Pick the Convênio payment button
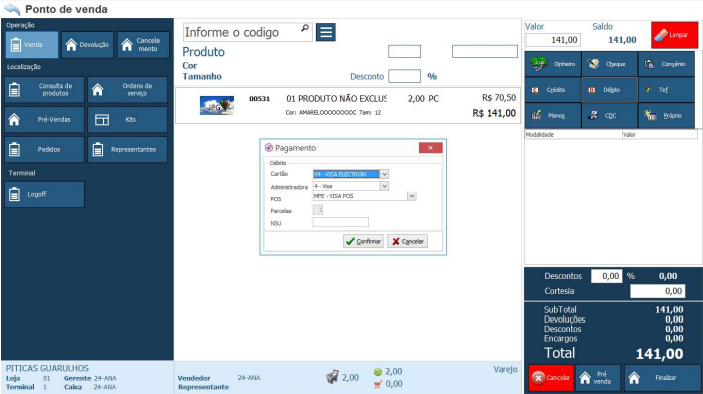The width and height of the screenshot is (703, 394). point(666,64)
